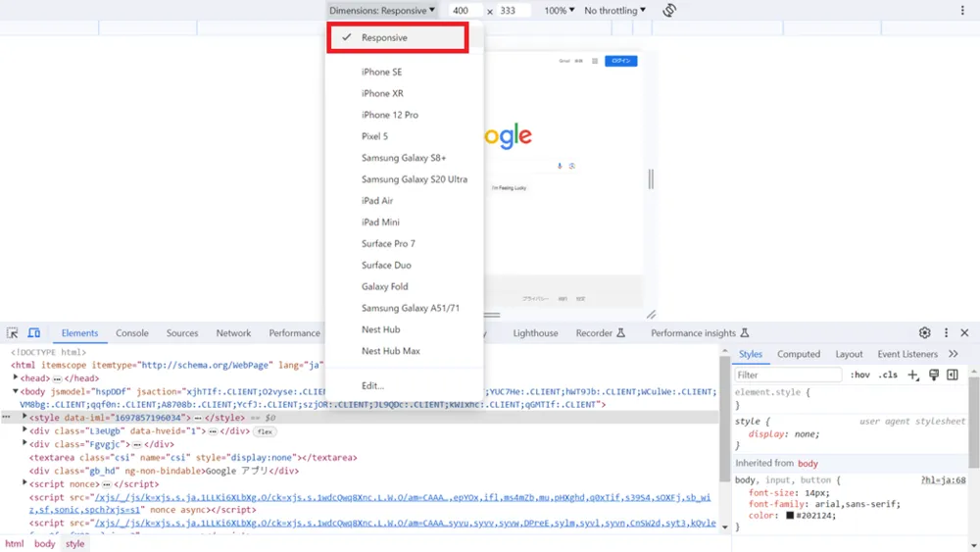Toggle the :hov element state panel
This screenshot has width=980, height=552.
pyautogui.click(x=860, y=376)
